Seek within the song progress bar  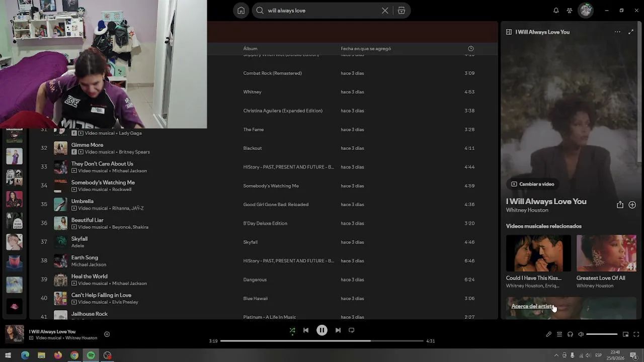[322, 341]
